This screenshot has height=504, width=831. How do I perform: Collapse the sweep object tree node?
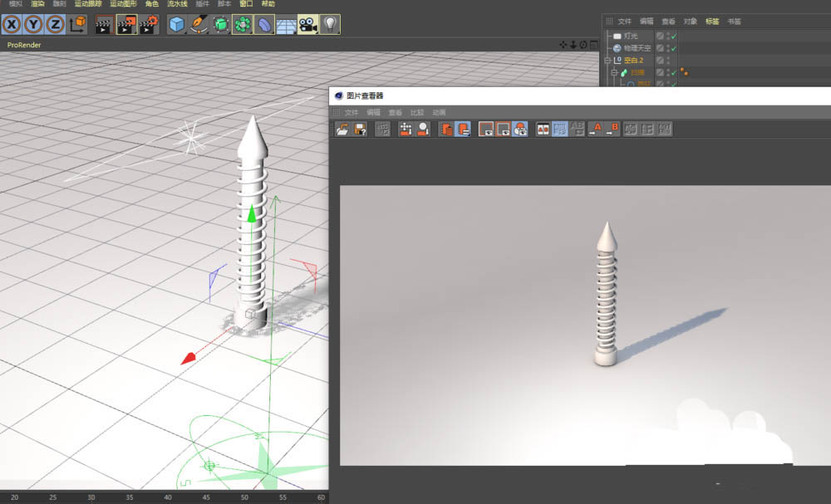coord(615,72)
